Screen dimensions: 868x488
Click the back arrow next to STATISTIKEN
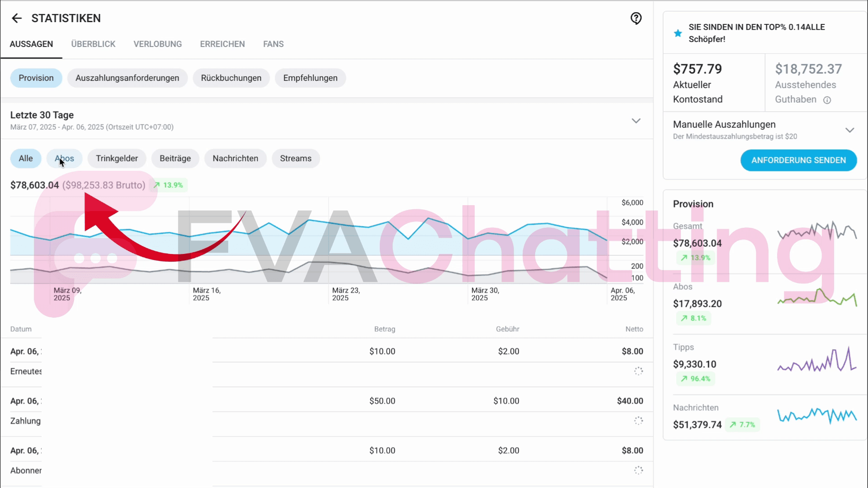(17, 18)
